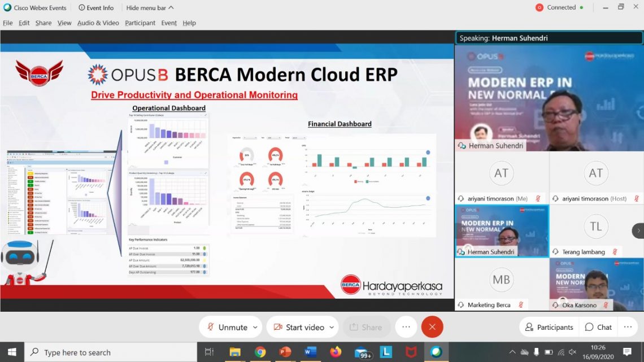Open Firefox from the taskbar

click(336, 352)
